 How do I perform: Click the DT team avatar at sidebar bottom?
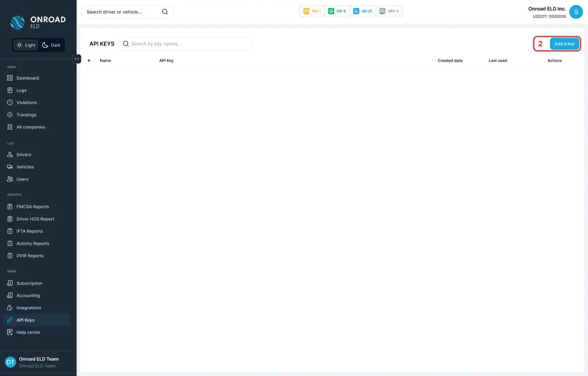pos(11,362)
